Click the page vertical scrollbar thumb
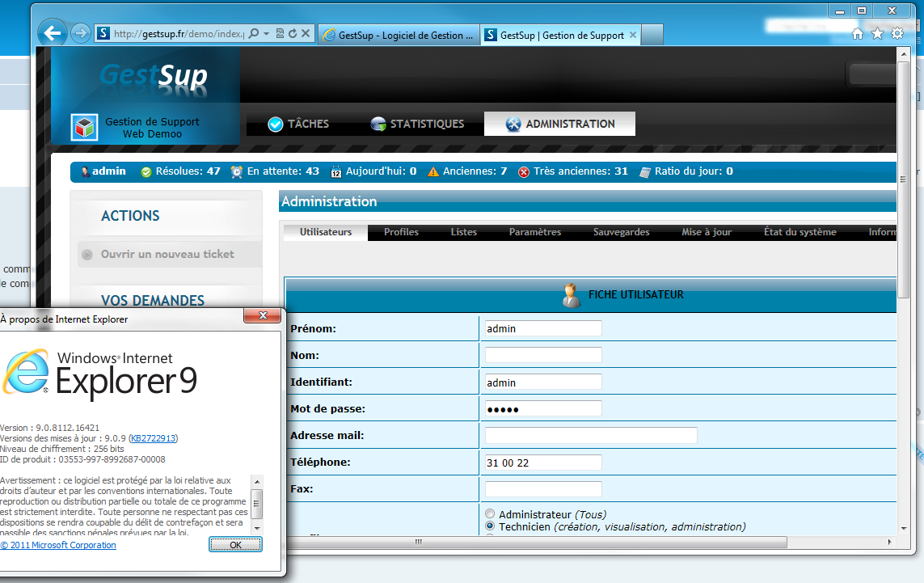Image resolution: width=924 pixels, height=583 pixels. (903, 180)
